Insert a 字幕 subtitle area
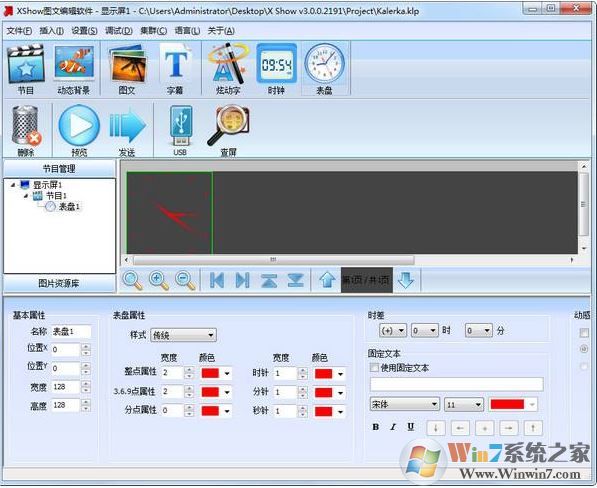 [x=175, y=69]
